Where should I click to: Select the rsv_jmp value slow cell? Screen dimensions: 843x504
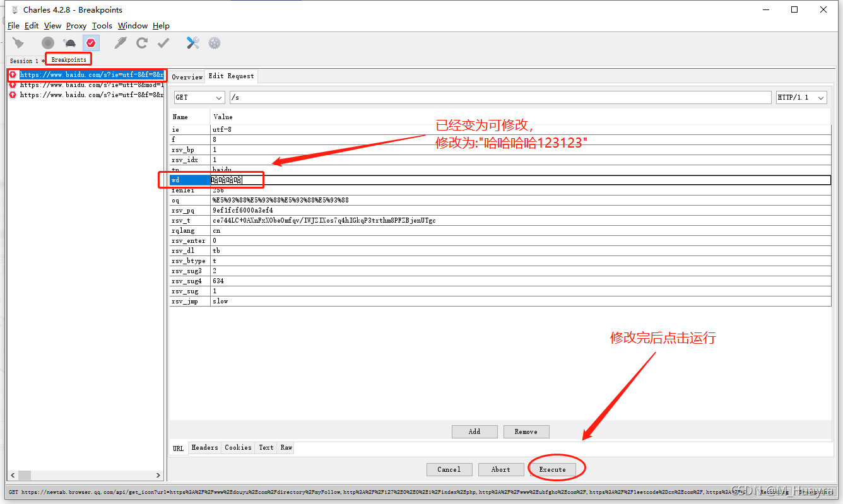pos(521,302)
